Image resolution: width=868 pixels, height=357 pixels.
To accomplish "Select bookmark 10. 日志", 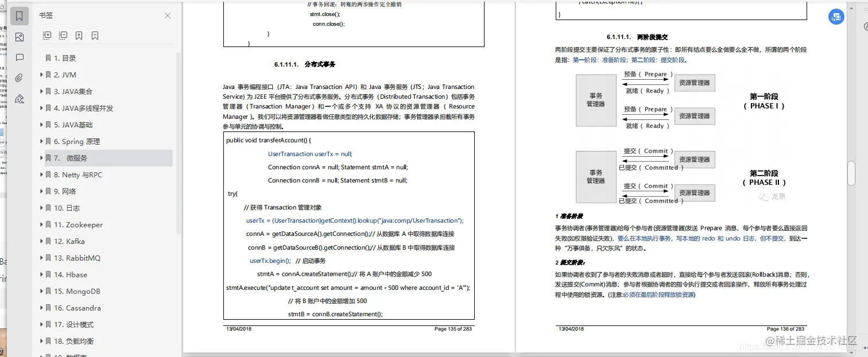I will click(x=67, y=208).
